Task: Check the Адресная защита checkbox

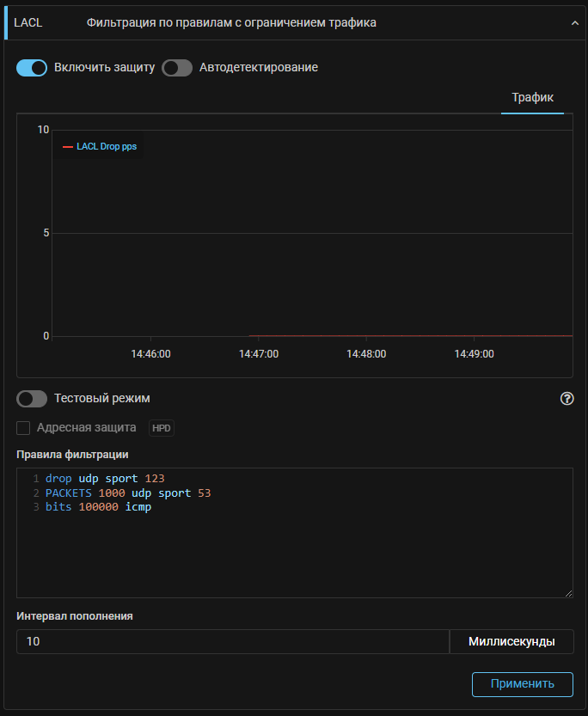Action: [23, 427]
